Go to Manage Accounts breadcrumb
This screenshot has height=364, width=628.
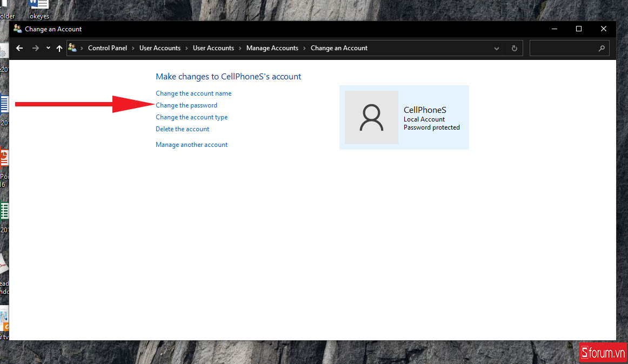point(272,48)
